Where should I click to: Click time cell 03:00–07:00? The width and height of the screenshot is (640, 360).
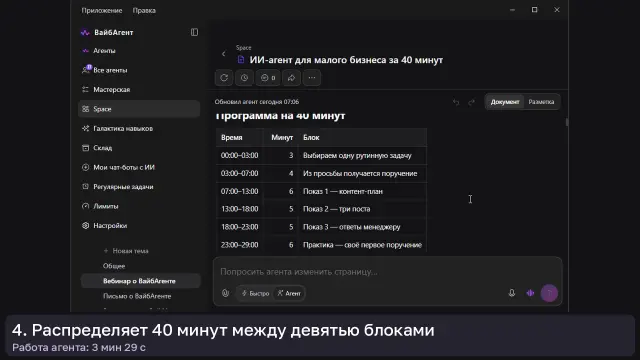(240, 173)
